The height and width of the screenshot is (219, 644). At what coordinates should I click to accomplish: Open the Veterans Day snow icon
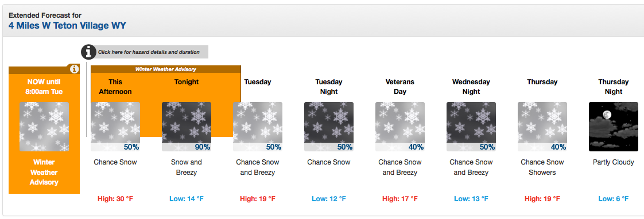point(400,127)
